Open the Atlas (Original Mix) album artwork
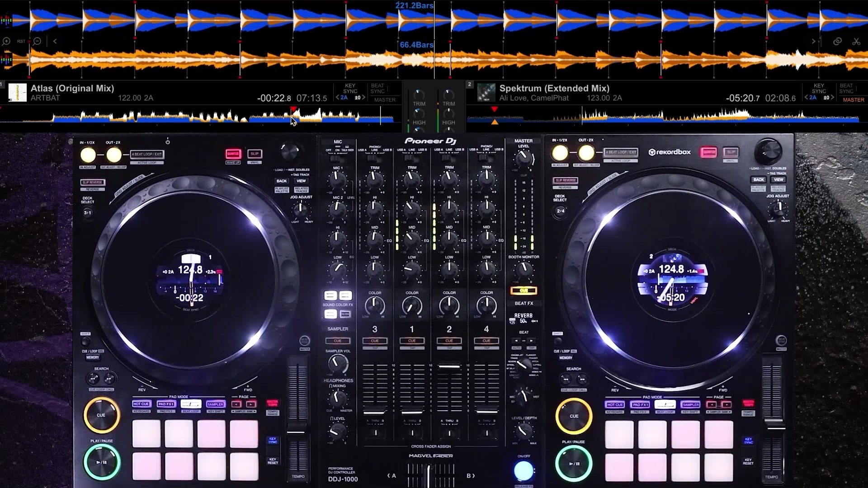This screenshot has height=488, width=868. pyautogui.click(x=17, y=93)
